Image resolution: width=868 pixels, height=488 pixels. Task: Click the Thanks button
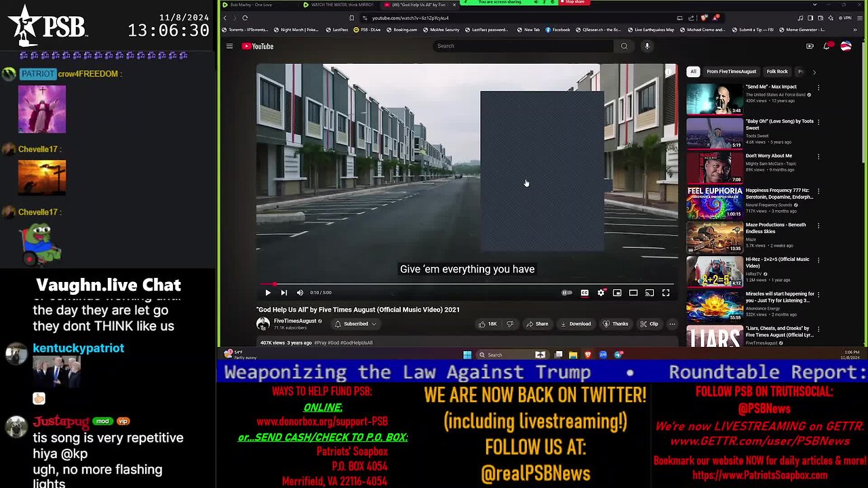(x=616, y=324)
